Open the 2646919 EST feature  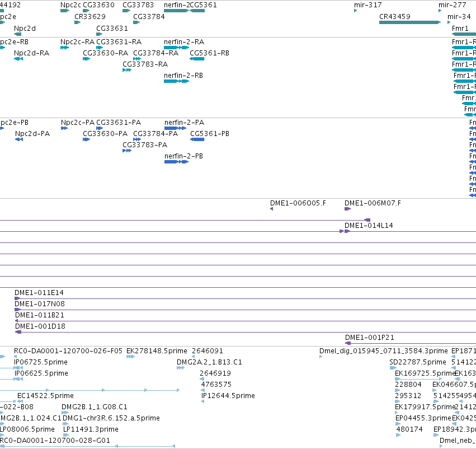(x=202, y=379)
